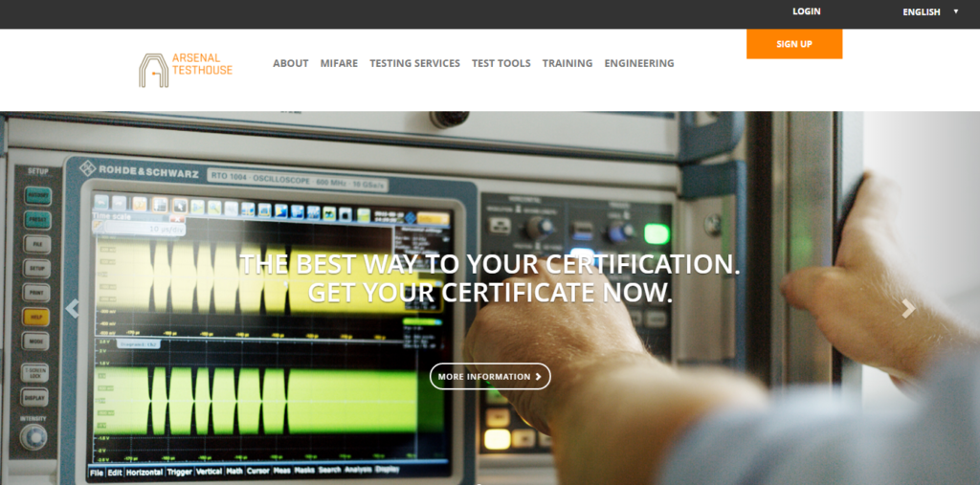Click the MORE INFORMATION button
The height and width of the screenshot is (485, 980).
(490, 377)
